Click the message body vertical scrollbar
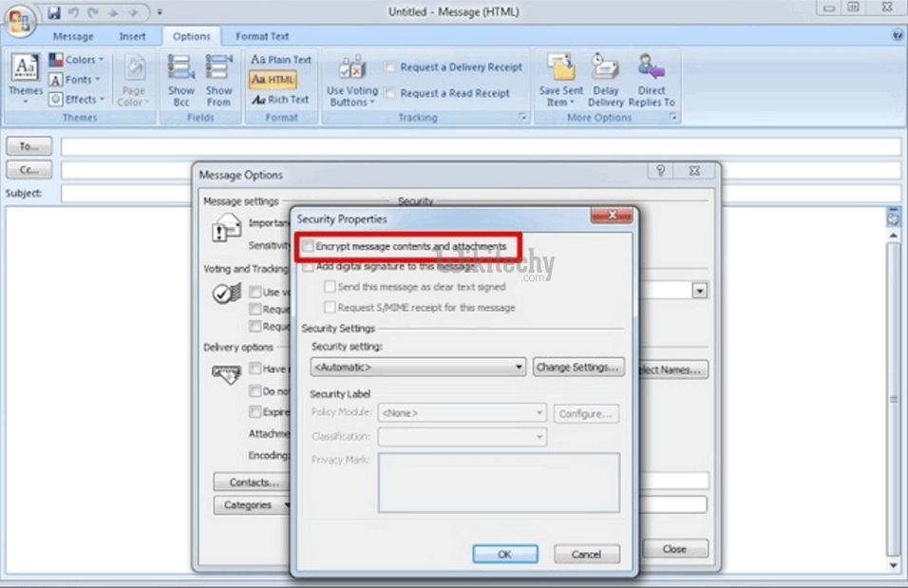908x588 pixels. tap(892, 399)
